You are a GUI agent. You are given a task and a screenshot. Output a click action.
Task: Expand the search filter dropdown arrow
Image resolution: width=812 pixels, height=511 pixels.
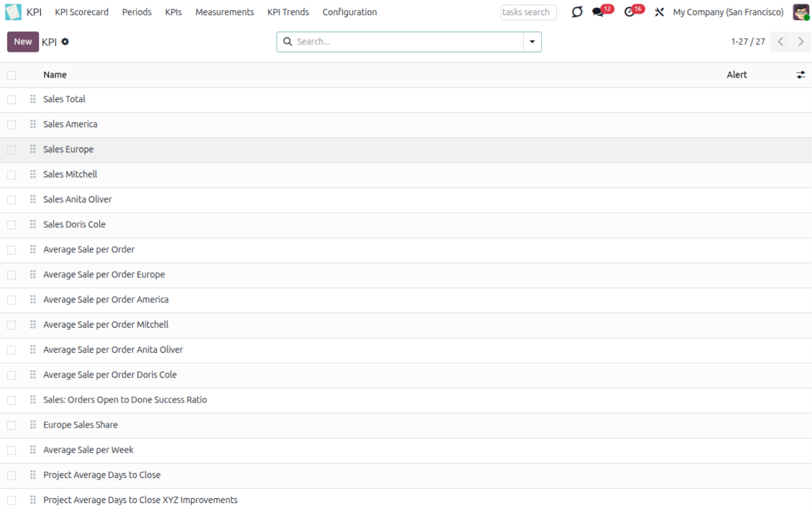[532, 42]
